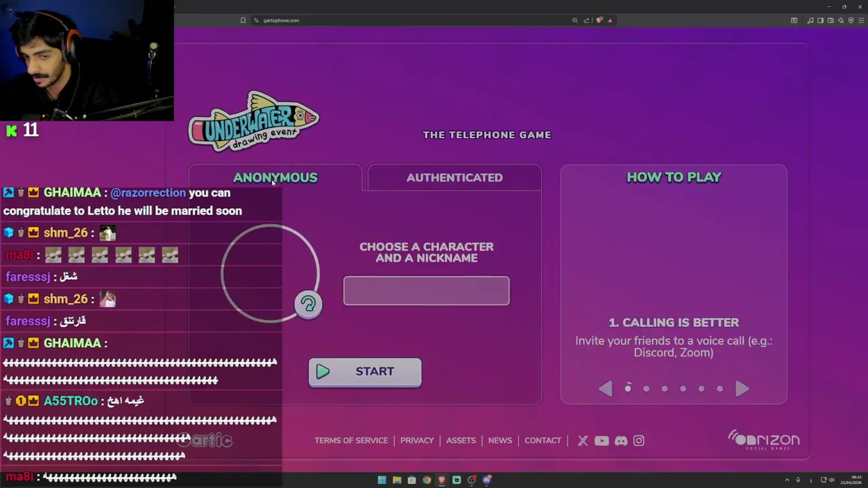
Task: Click Brave browser taskbar icon
Action: point(441,480)
